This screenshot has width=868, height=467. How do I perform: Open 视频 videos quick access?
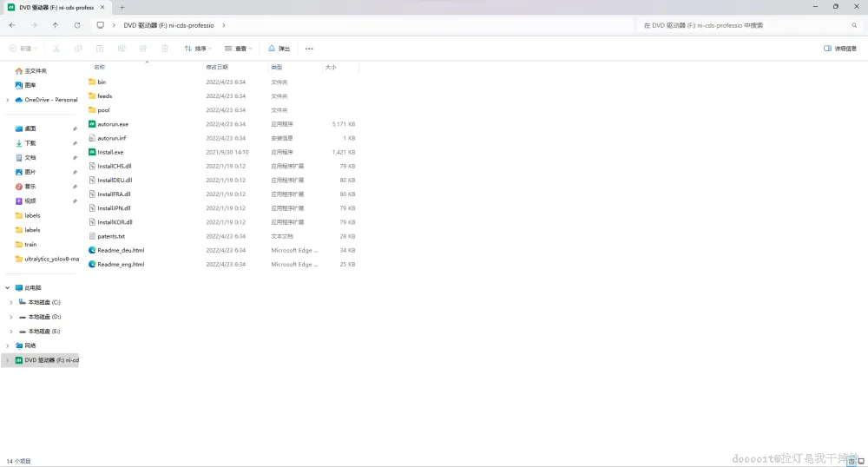point(25,201)
